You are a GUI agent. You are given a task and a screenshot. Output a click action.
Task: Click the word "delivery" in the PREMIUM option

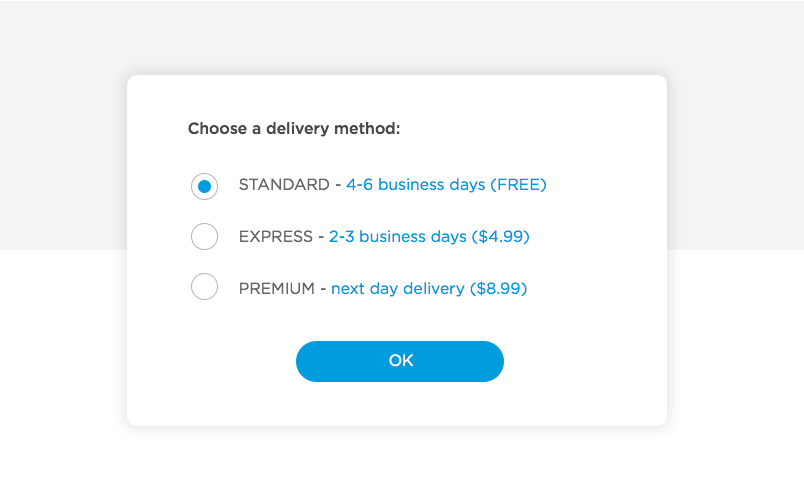point(433,289)
